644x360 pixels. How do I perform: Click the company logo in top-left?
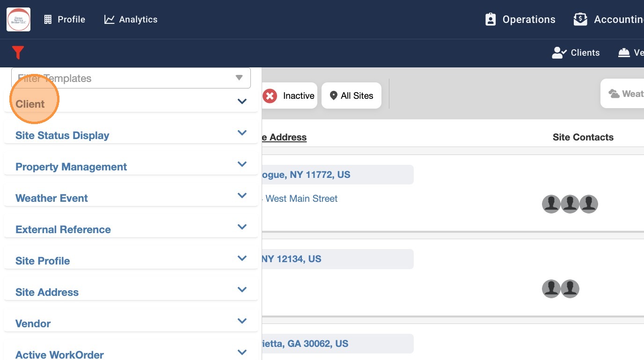click(x=18, y=19)
